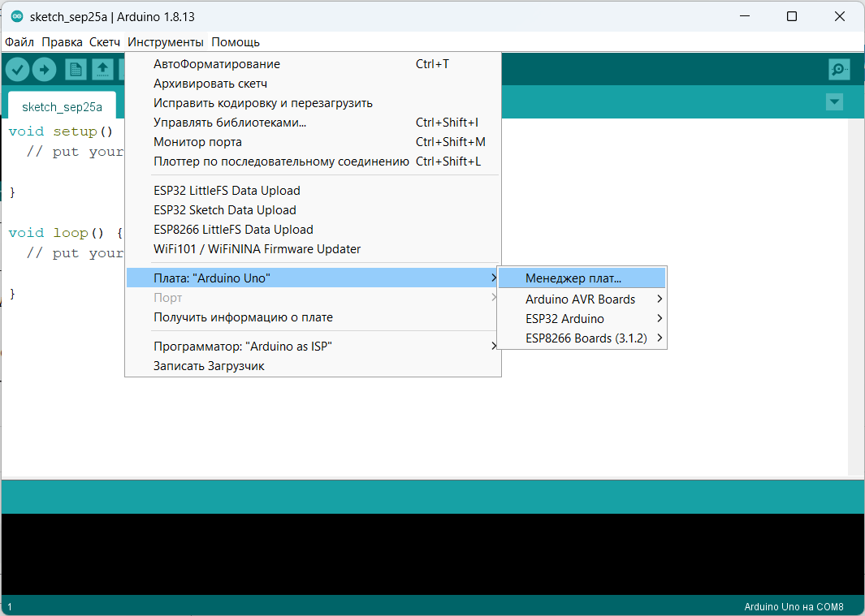The image size is (865, 616).
Task: Click the New sketch document icon
Action: pyautogui.click(x=76, y=70)
